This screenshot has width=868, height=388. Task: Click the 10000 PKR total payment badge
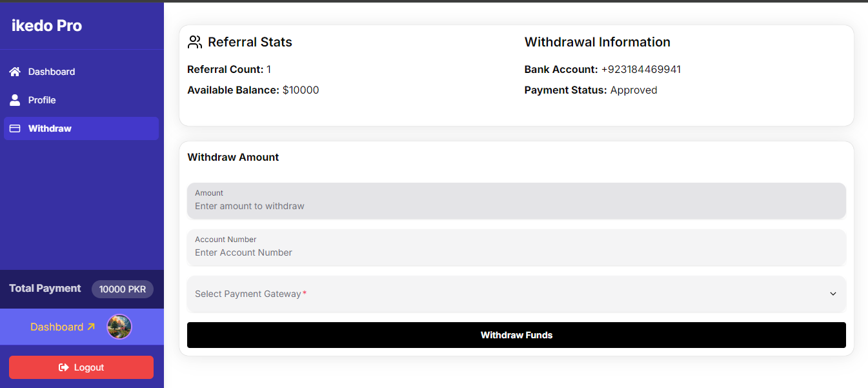(x=123, y=289)
